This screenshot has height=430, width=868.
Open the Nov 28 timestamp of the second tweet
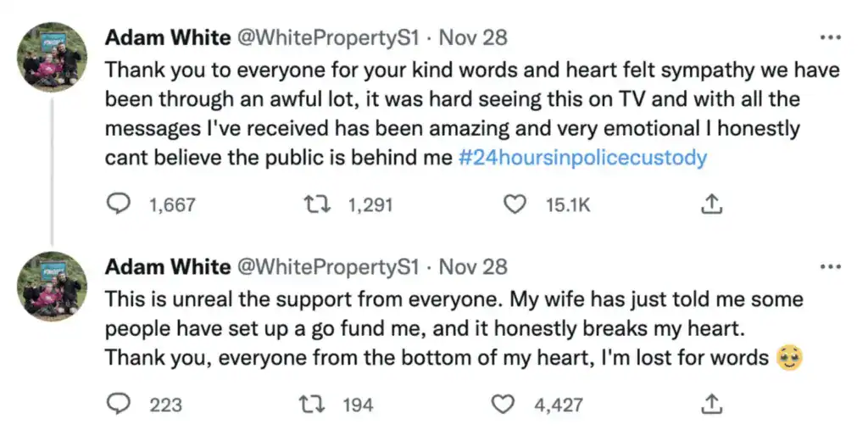tap(473, 267)
